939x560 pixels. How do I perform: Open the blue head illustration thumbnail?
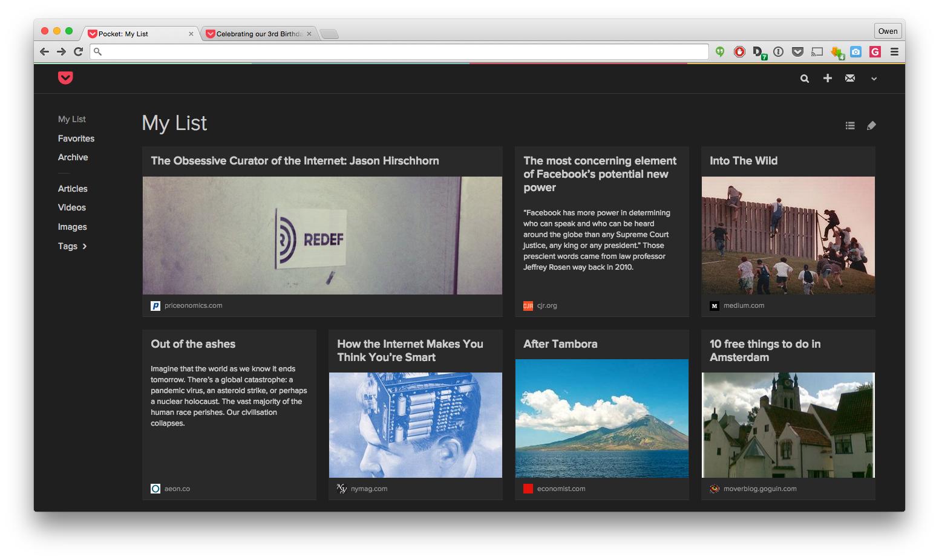pos(416,425)
